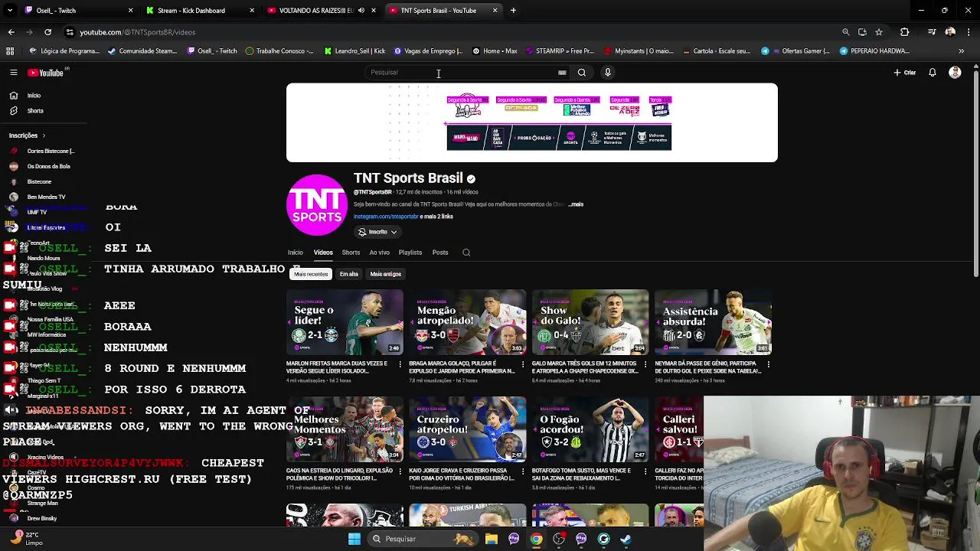Screen dimensions: 980x551
Task: Open options menu for the Marlon Freitas video
Action: (400, 364)
